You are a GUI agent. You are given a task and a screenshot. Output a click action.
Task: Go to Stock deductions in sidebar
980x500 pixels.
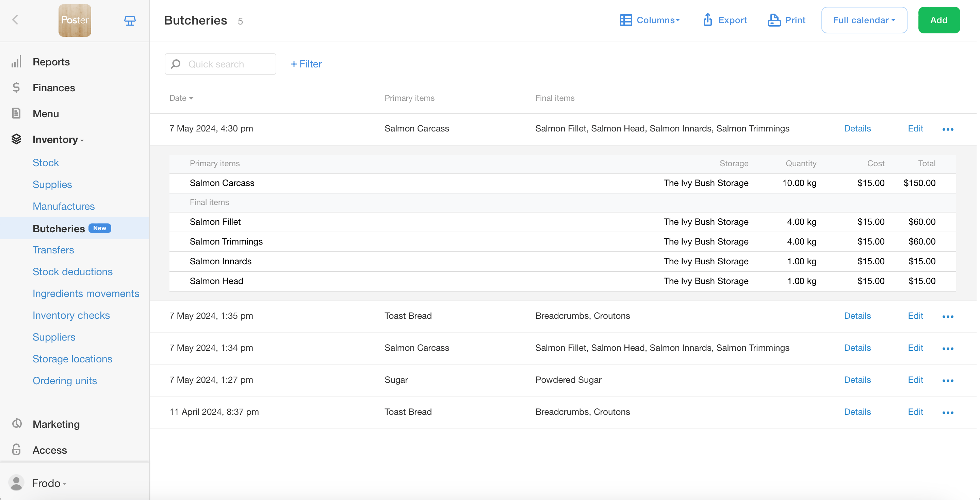(72, 271)
